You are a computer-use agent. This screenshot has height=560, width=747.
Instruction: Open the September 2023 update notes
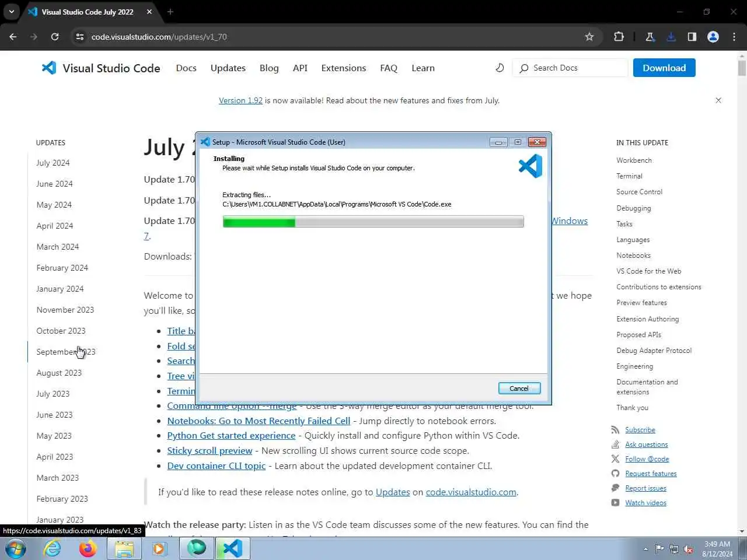(x=66, y=352)
